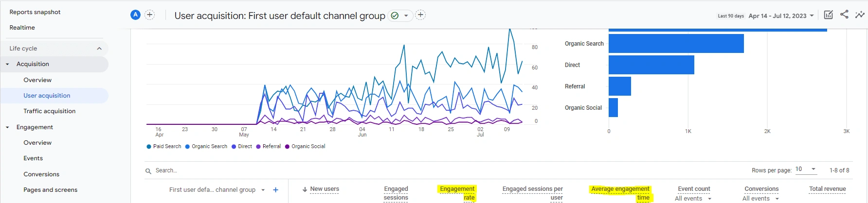Open the report status checkmark dropdown
The image size is (868, 203).
coord(400,16)
